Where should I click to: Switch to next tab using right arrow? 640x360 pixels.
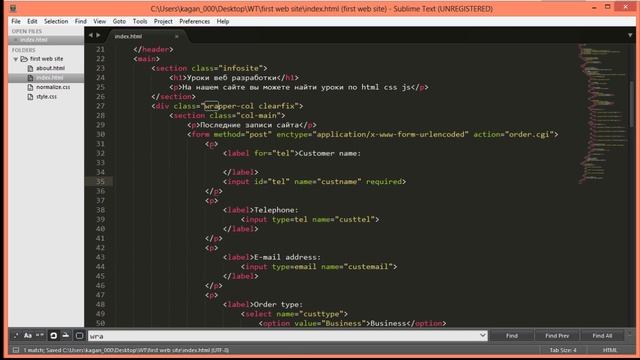(x=98, y=36)
